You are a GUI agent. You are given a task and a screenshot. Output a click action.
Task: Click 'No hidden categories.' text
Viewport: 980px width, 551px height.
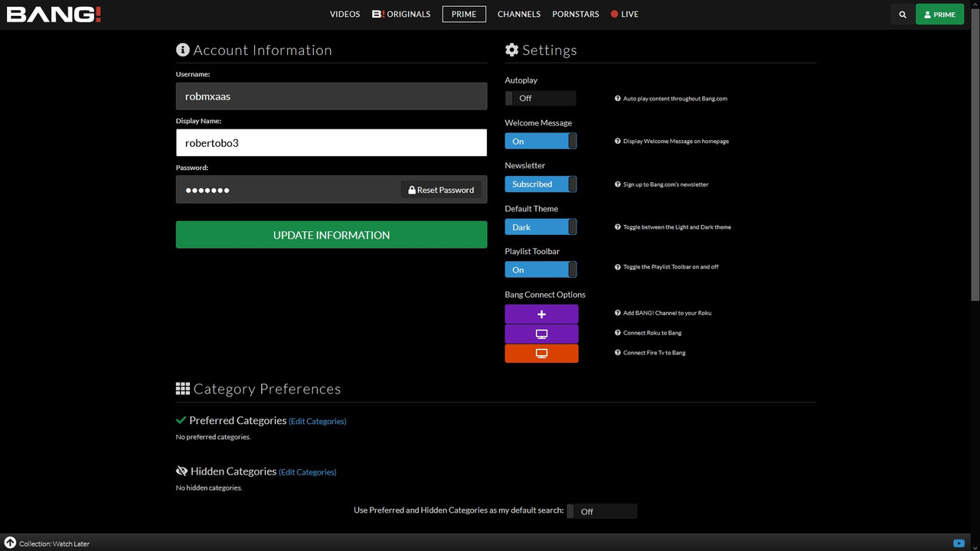coord(209,487)
